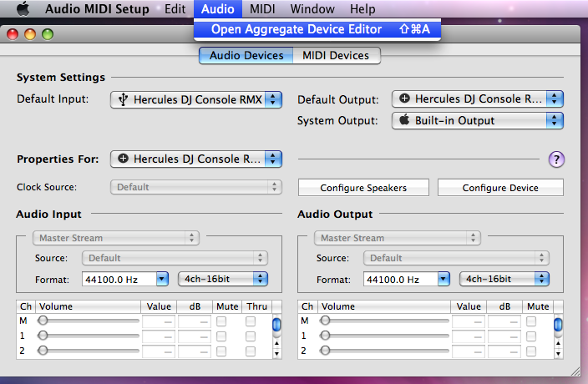
Task: Expand the Audio Input sample rate dropdown
Action: [127, 279]
